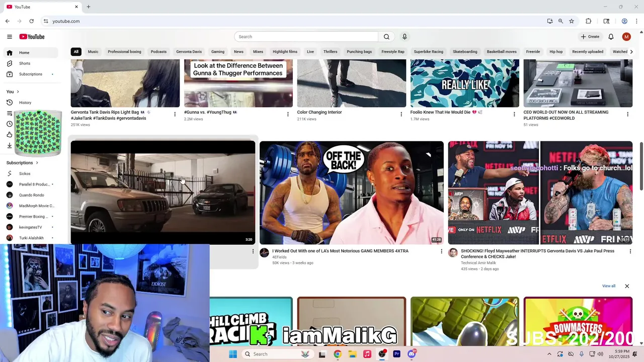
Task: Open the browser extensions puzzle icon
Action: pos(588,21)
